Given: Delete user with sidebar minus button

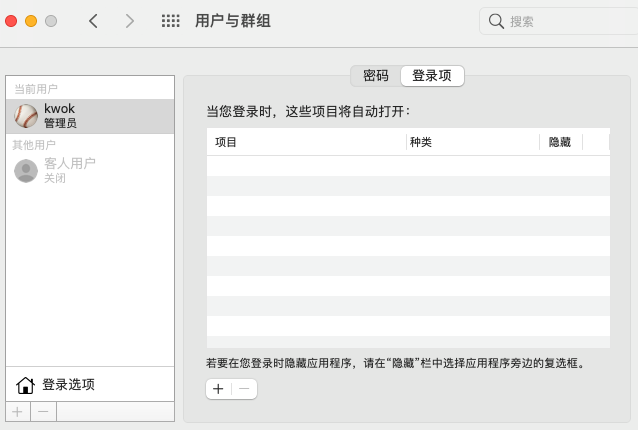Looking at the screenshot, I should coord(43,412).
